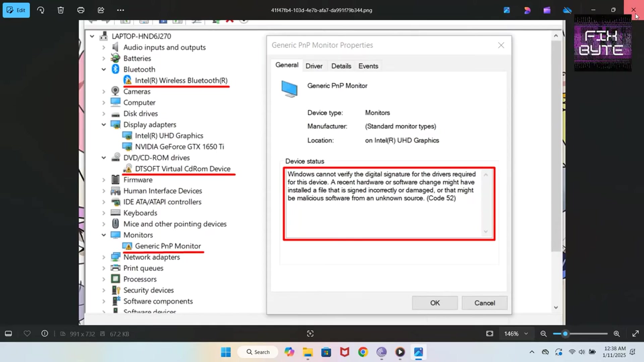Click OK in the Properties dialog
Viewport: 644px width, 362px height.
(435, 303)
